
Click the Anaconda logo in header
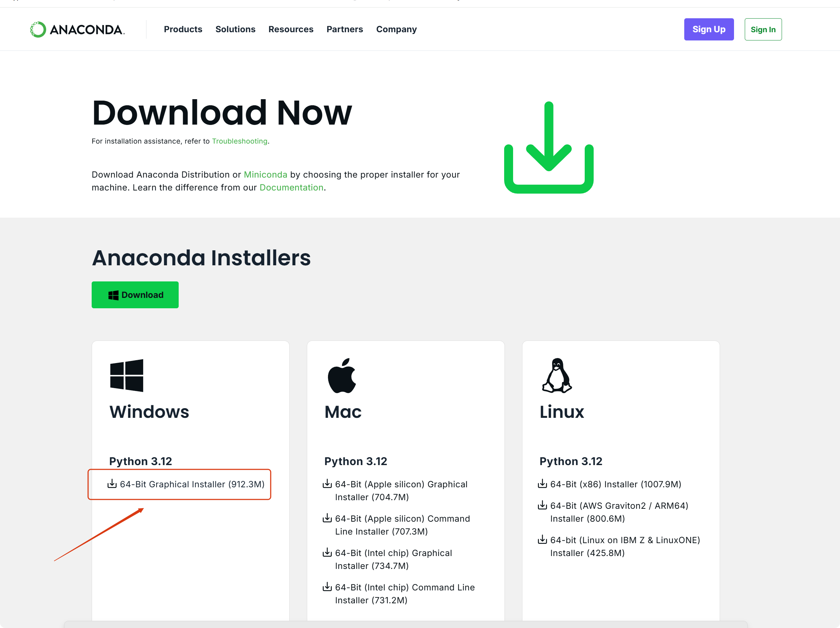[x=77, y=29]
